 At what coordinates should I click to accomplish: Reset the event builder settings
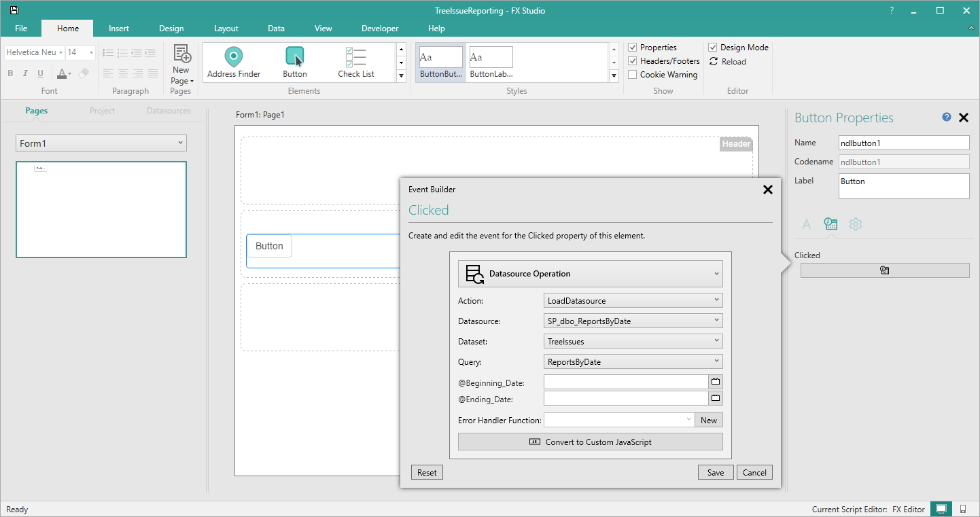tap(427, 473)
